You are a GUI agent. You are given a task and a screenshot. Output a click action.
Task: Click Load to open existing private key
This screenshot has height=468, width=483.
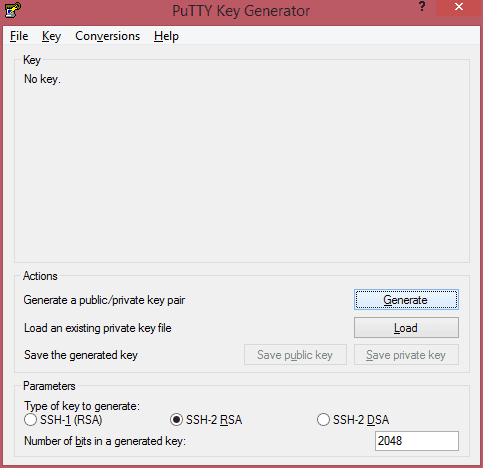(x=406, y=328)
